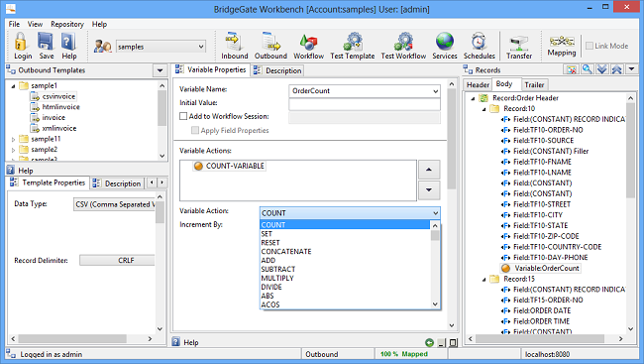644x364 pixels.
Task: Collapse the sample1 folder
Action: click(x=13, y=86)
